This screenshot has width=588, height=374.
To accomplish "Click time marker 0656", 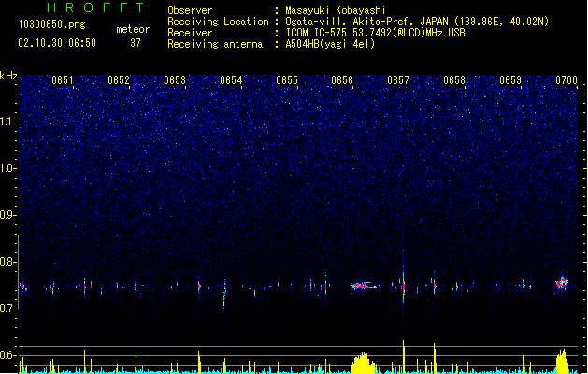I will (342, 80).
